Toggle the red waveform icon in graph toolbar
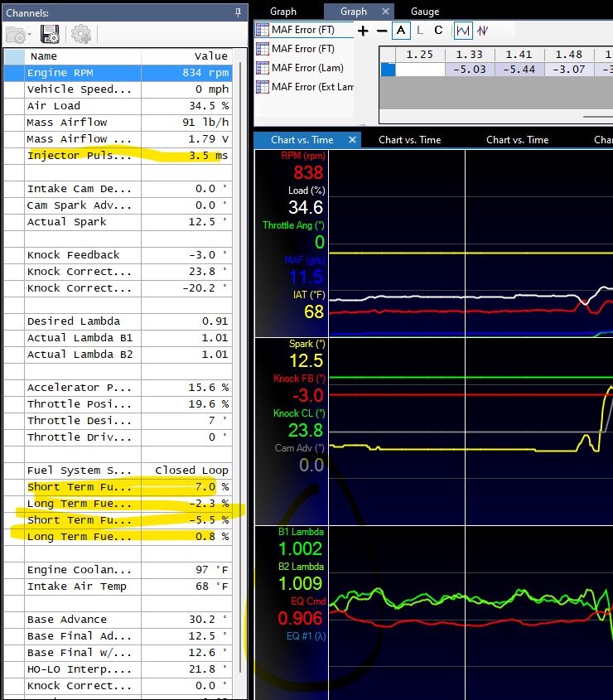613x700 pixels. pyautogui.click(x=483, y=31)
